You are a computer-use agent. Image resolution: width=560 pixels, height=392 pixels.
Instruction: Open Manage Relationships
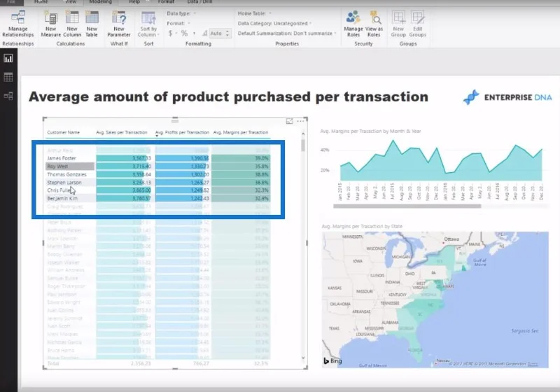[18, 24]
